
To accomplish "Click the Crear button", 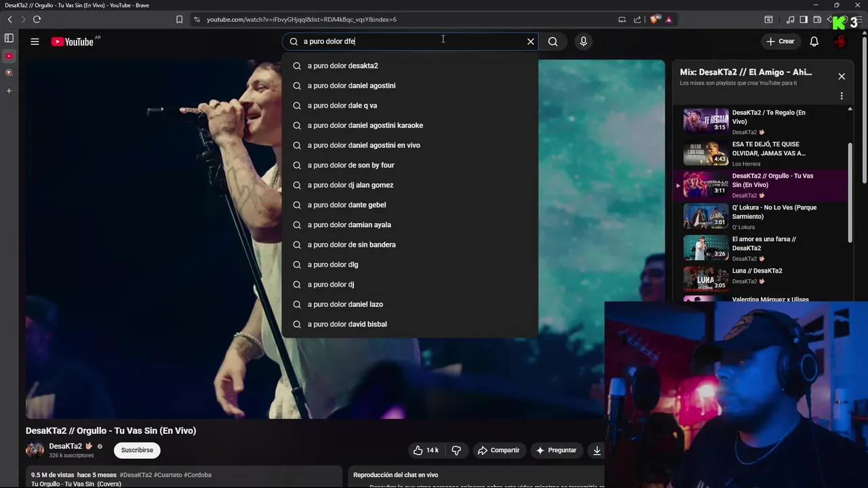I will point(780,41).
